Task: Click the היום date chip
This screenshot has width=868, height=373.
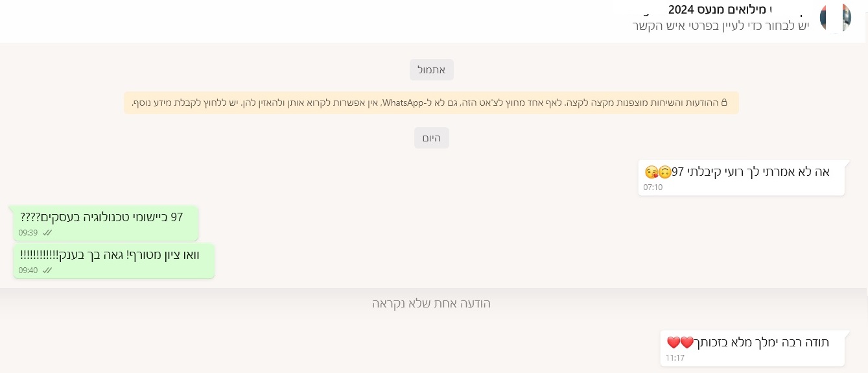Action: 431,138
